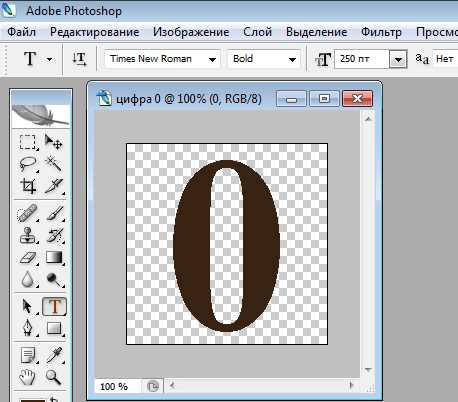The height and width of the screenshot is (402, 458).
Task: Select the Brush tool
Action: coord(54,213)
